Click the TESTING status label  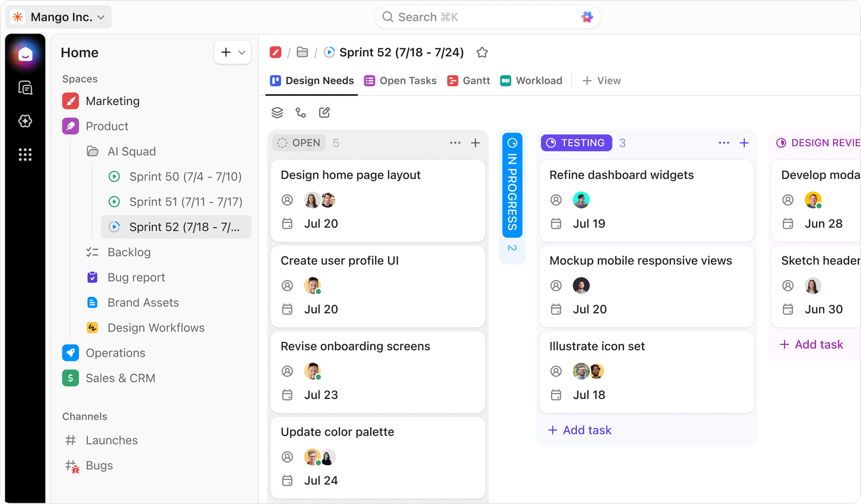[x=576, y=143]
